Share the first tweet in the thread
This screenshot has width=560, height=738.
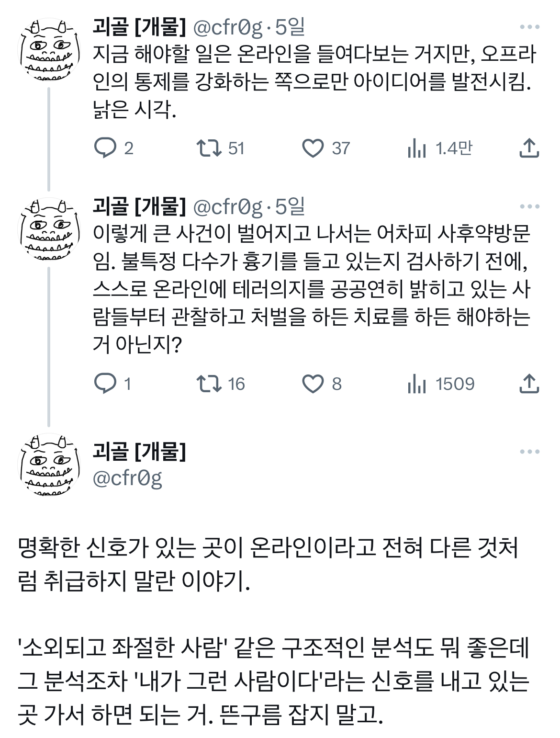click(529, 148)
